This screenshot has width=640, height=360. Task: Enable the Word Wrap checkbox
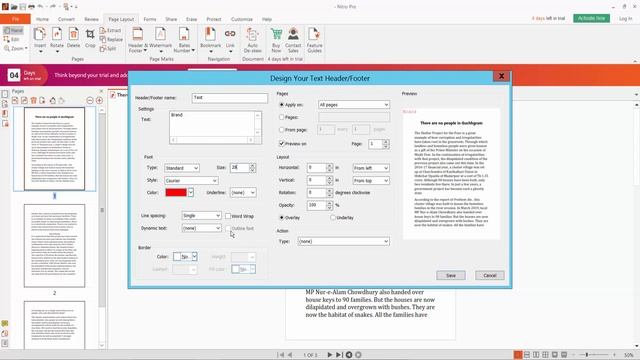click(x=228, y=216)
